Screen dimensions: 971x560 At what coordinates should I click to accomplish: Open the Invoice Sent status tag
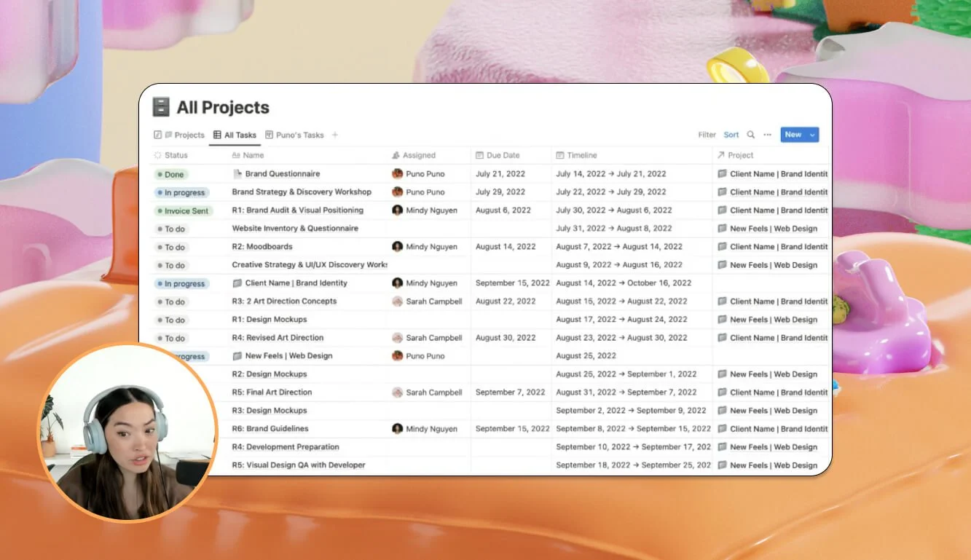183,211
